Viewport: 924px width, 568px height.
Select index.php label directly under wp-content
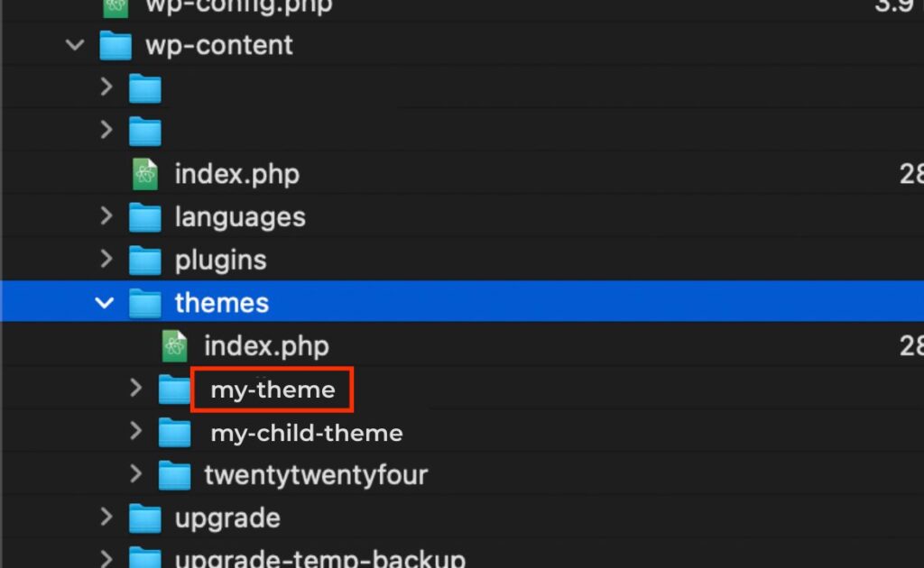[236, 174]
